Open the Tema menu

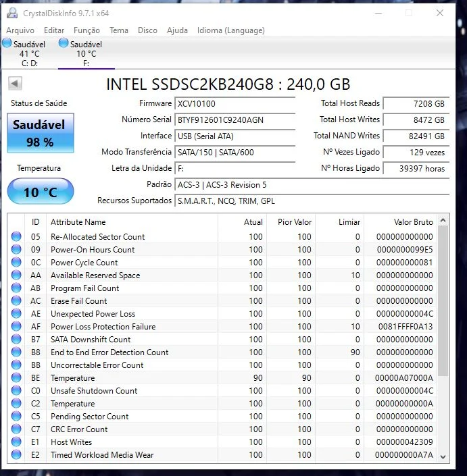(x=119, y=30)
